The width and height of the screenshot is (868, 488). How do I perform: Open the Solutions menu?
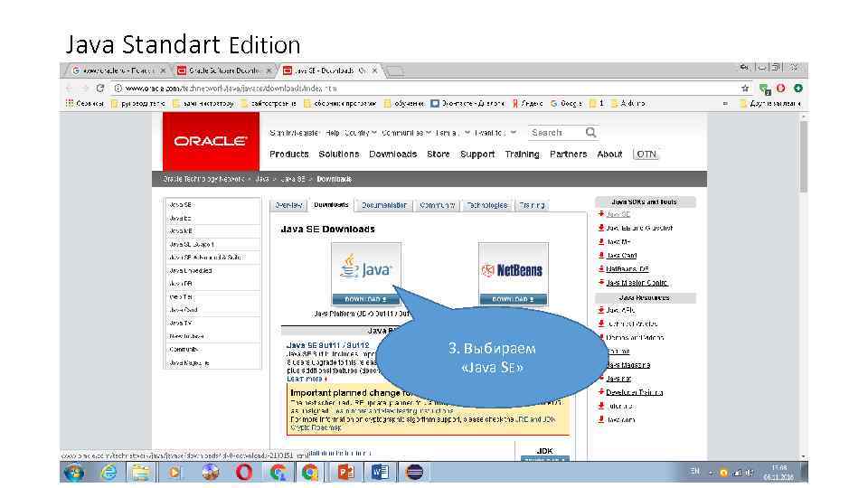point(339,154)
